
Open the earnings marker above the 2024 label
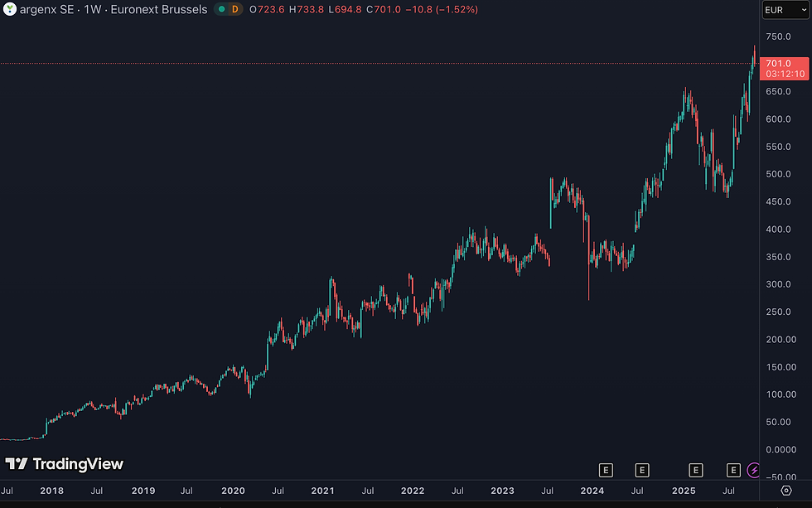click(x=606, y=470)
